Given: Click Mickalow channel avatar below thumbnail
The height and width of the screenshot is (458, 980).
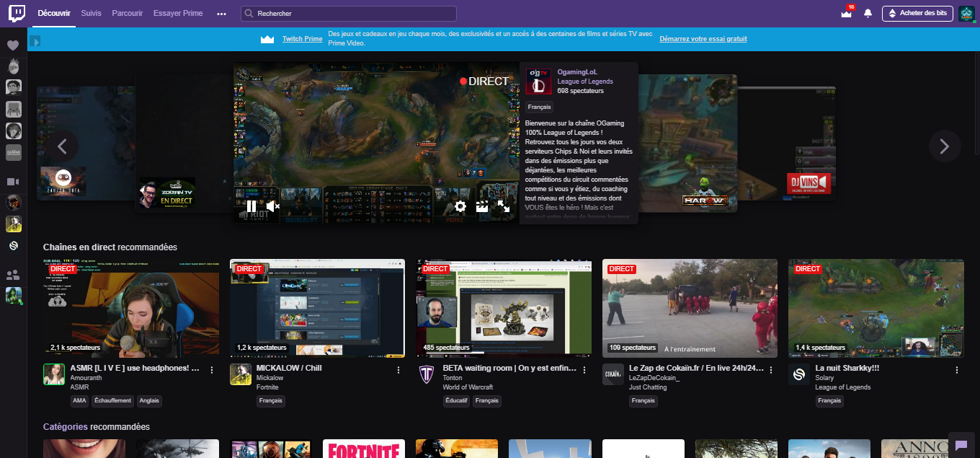Looking at the screenshot, I should (241, 374).
